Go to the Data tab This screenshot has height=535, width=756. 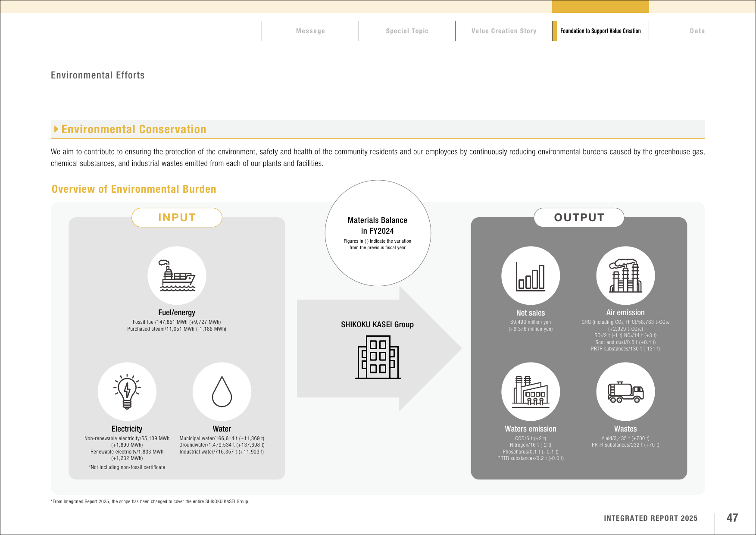[x=697, y=31]
